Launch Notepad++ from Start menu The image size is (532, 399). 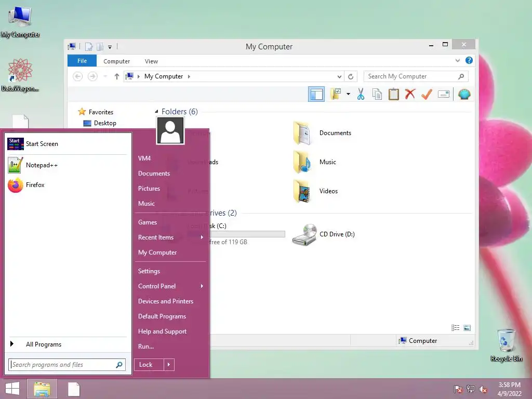[67, 165]
